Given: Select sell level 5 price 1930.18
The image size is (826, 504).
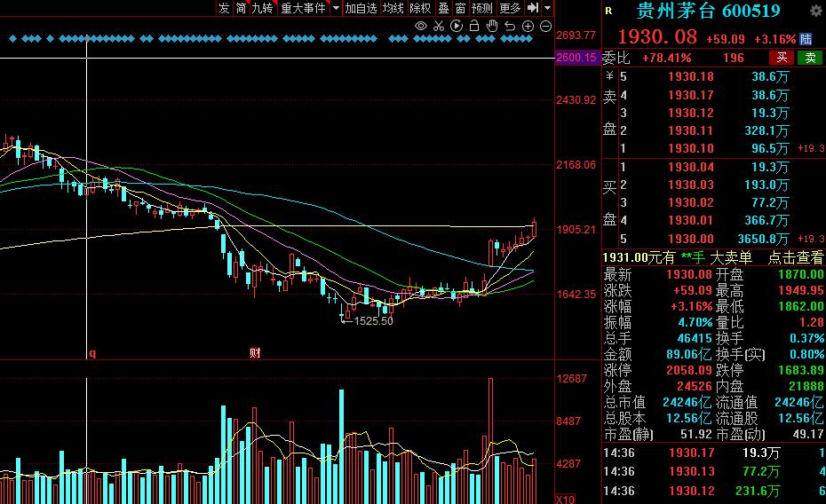Looking at the screenshot, I should 691,77.
